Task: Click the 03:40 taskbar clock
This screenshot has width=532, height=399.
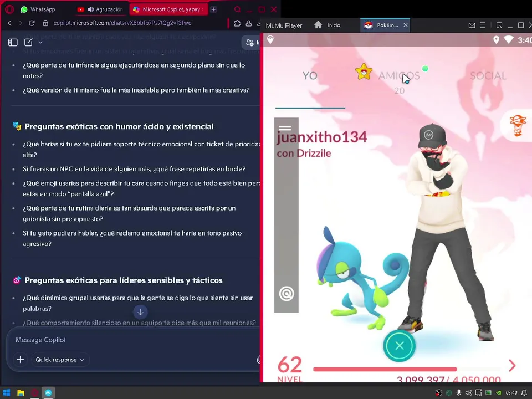Action: (x=511, y=393)
